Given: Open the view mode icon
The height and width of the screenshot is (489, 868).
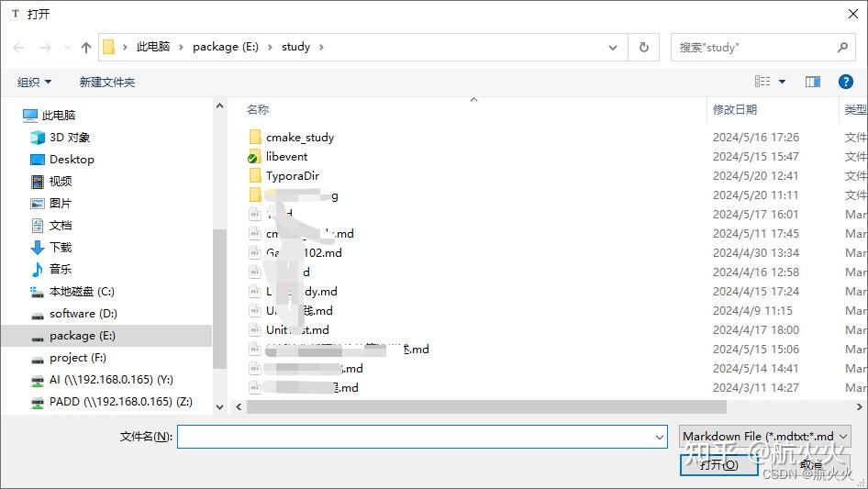Looking at the screenshot, I should pyautogui.click(x=762, y=82).
